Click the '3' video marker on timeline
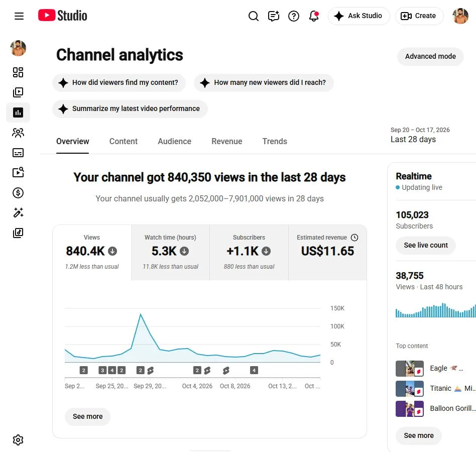476x452 pixels. point(102,370)
